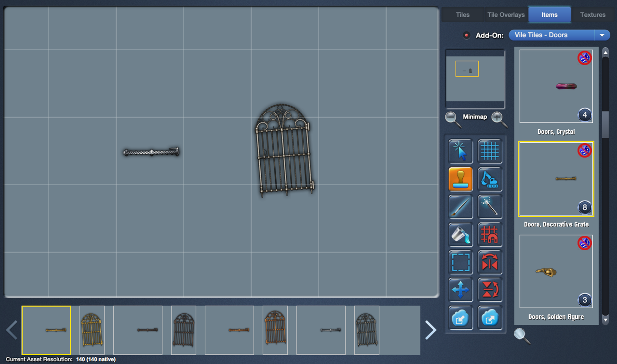Select the second dark flat grate variant

pos(138,330)
